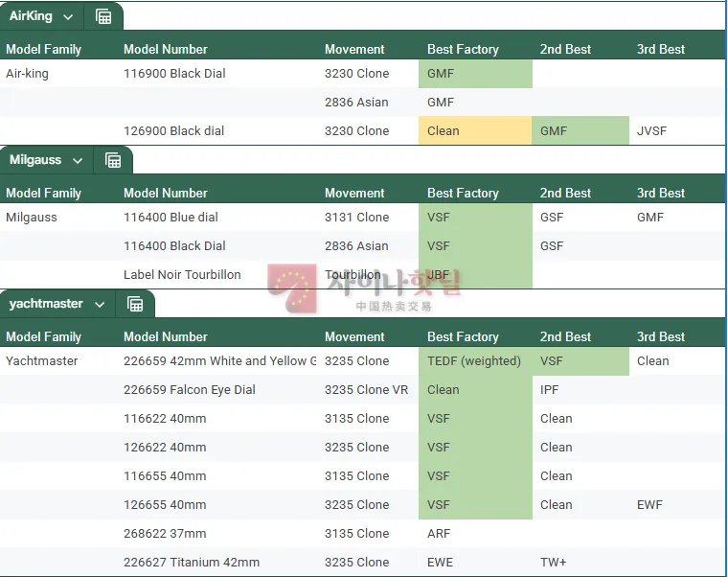Open the AirKing table calculator icon
Viewport: 728px width, 577px height.
point(103,16)
